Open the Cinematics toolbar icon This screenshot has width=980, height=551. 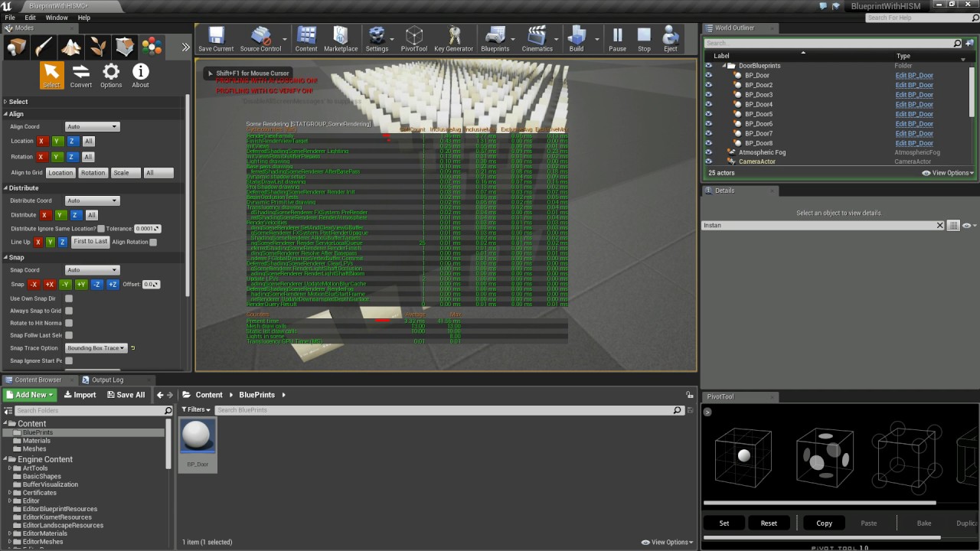click(537, 39)
